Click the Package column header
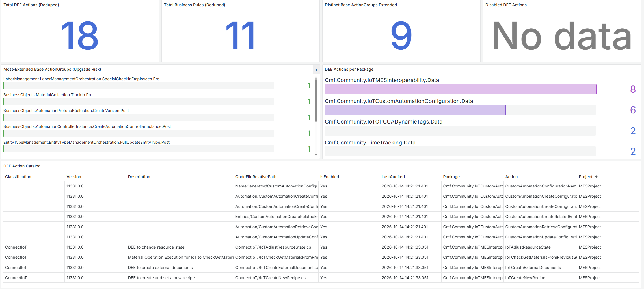The width and height of the screenshot is (644, 289). (x=451, y=177)
